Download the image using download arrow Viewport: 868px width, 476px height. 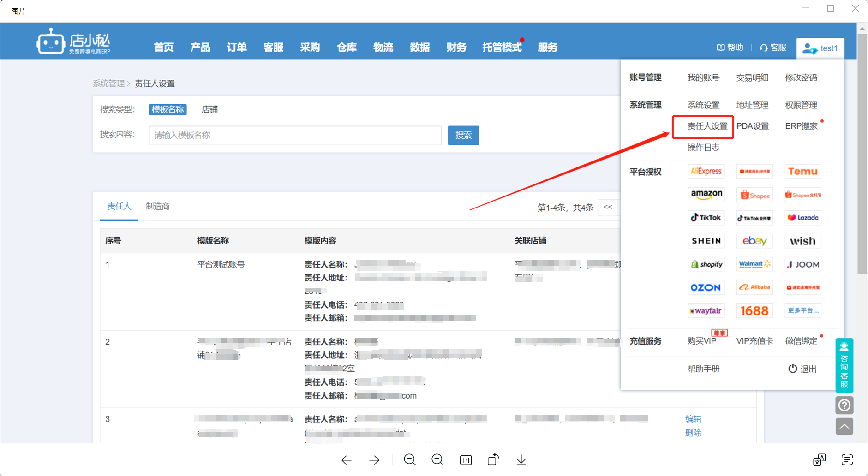pos(521,460)
